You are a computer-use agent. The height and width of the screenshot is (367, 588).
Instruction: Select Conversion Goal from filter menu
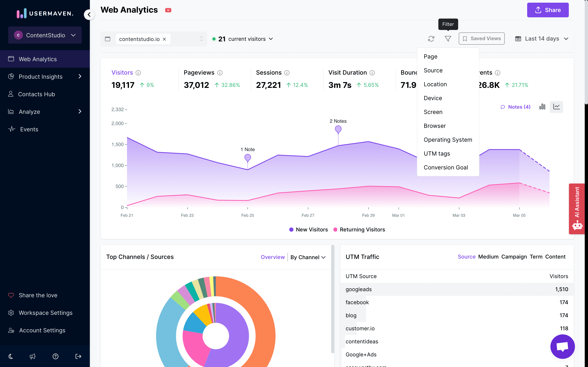pyautogui.click(x=446, y=167)
